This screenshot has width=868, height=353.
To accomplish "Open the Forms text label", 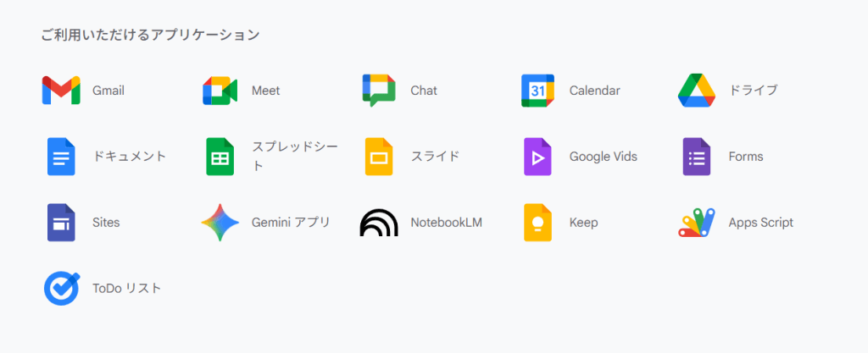I will tap(746, 157).
